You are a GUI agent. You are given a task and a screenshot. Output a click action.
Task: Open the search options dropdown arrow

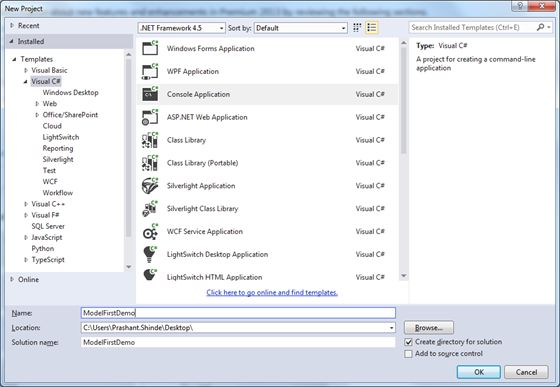pyautogui.click(x=549, y=27)
